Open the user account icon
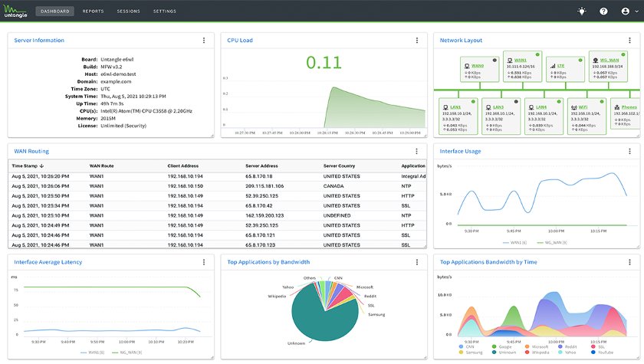Screen dimensions: 644x364 [625, 11]
